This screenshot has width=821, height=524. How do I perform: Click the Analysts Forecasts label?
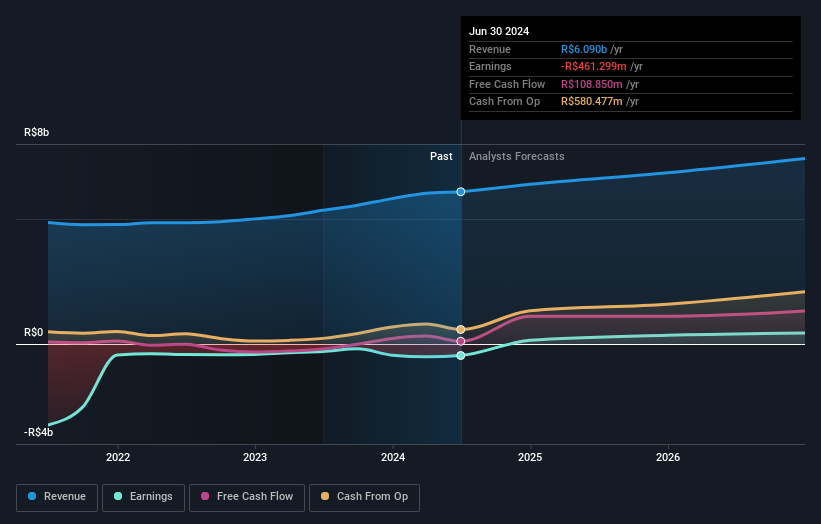(516, 157)
